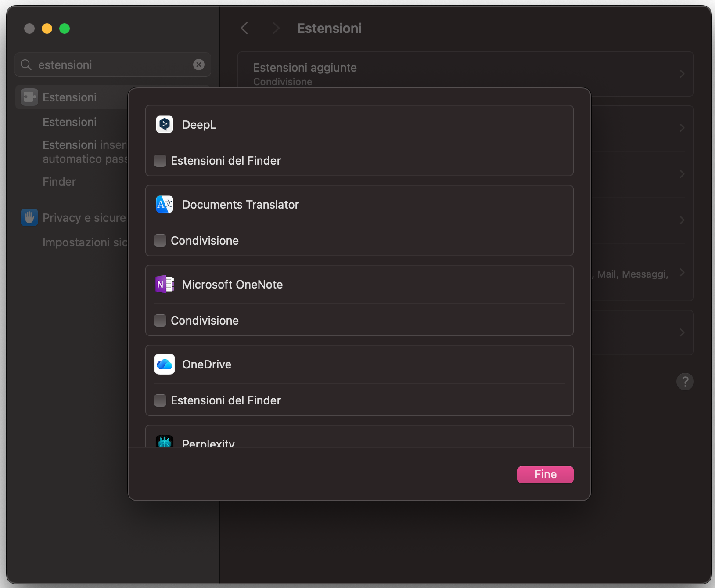Click the Microsoft OneNote icon
The image size is (715, 588).
click(164, 284)
